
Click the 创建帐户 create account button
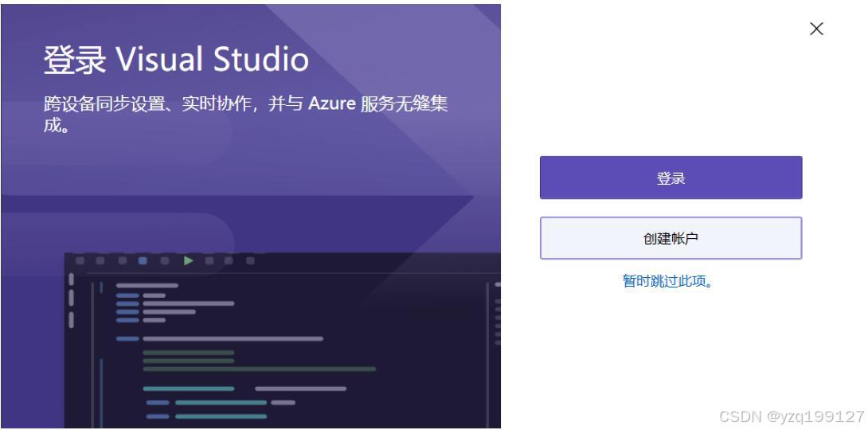tap(671, 238)
